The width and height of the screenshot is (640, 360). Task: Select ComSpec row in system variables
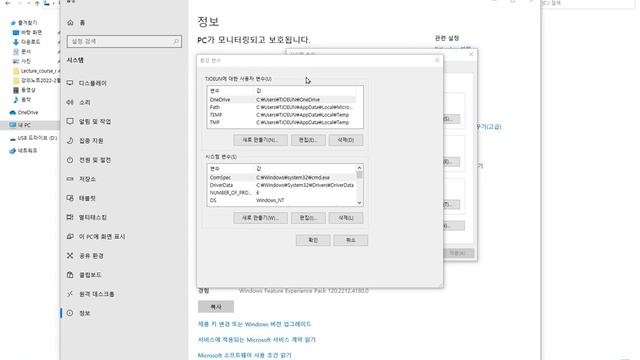click(282, 178)
